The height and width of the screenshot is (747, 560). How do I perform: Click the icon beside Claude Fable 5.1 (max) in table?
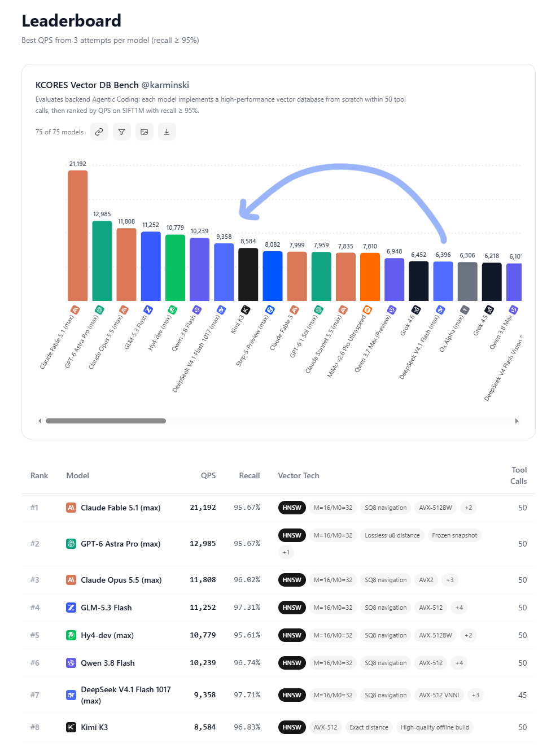71,508
